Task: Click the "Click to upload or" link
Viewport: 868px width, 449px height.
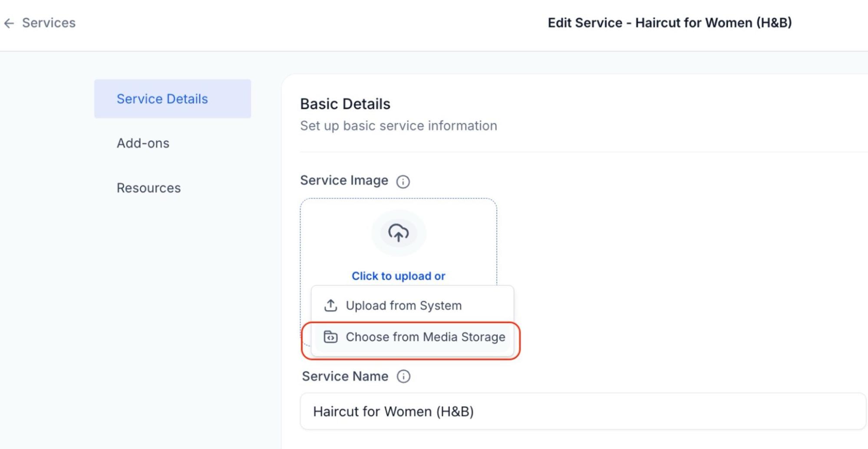Action: 398,276
